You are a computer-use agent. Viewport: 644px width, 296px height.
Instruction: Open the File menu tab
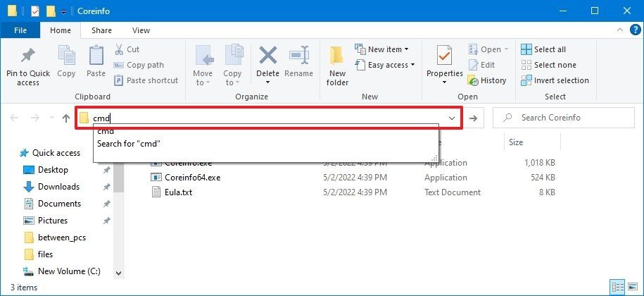click(20, 30)
